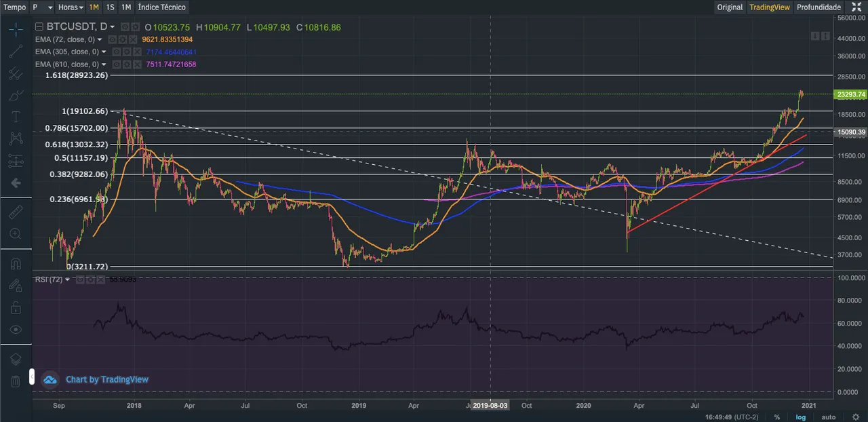The height and width of the screenshot is (422, 868).
Task: Open the object tree layers icon
Action: 16,360
